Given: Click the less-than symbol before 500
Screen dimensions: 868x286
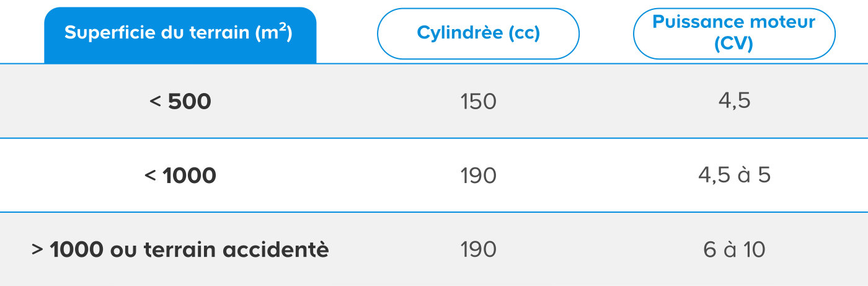Looking at the screenshot, I should pyautogui.click(x=156, y=102).
